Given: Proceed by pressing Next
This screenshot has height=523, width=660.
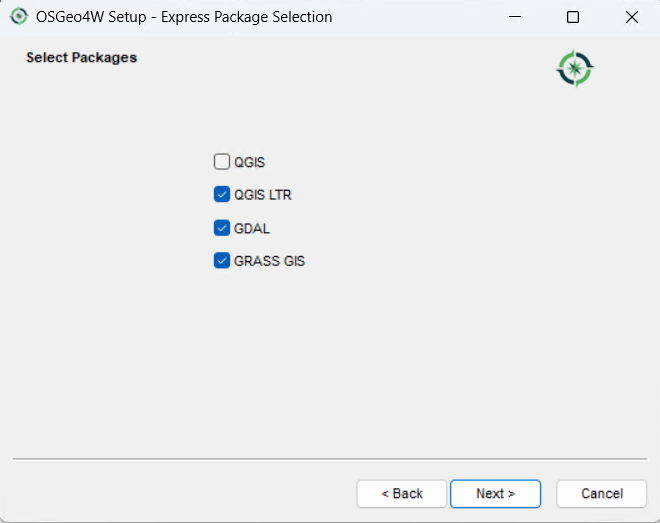Looking at the screenshot, I should (495, 493).
